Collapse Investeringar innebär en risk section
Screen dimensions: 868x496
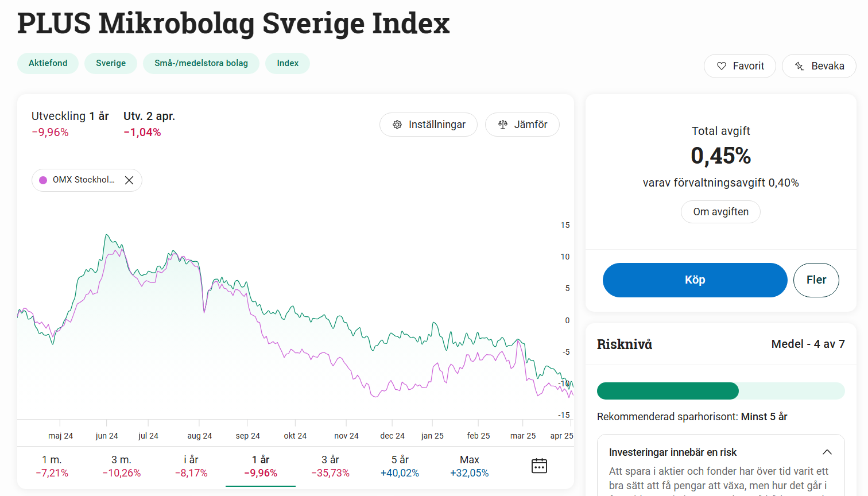(x=827, y=452)
